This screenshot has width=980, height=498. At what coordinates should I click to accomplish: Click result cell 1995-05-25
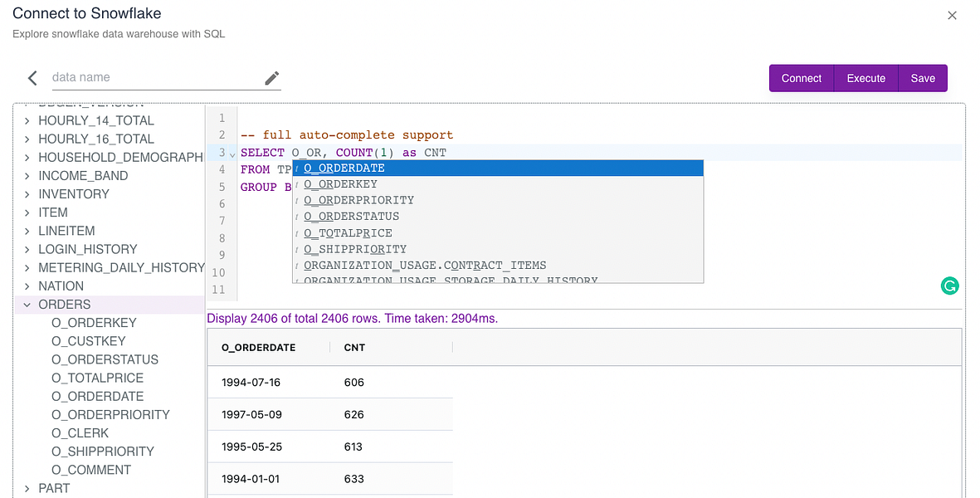(x=251, y=447)
